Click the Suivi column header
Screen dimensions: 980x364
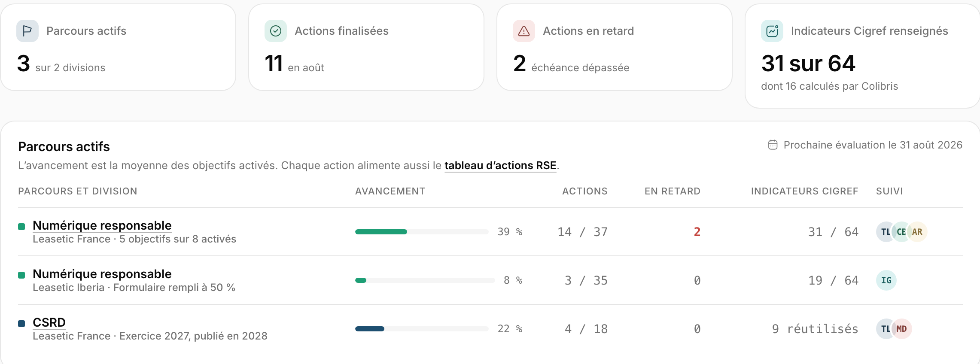click(x=889, y=191)
